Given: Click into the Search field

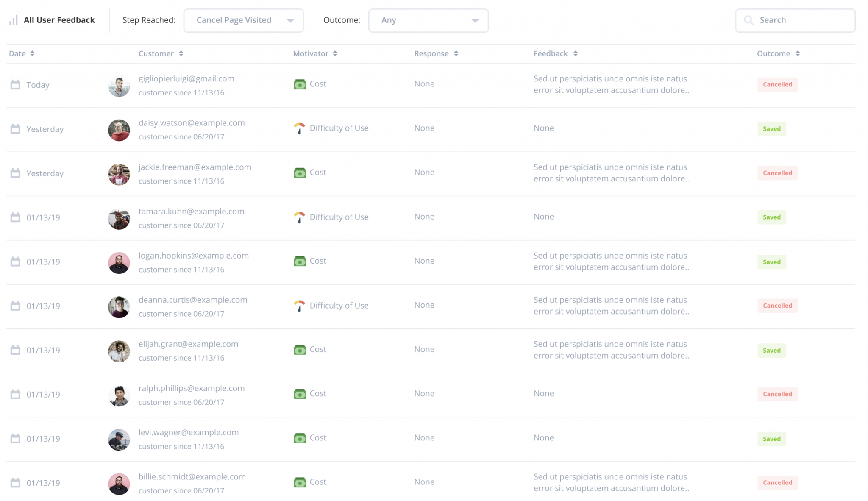Looking at the screenshot, I should point(796,20).
